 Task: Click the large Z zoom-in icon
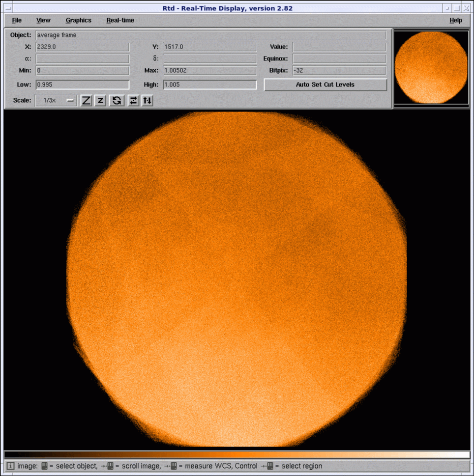click(86, 101)
